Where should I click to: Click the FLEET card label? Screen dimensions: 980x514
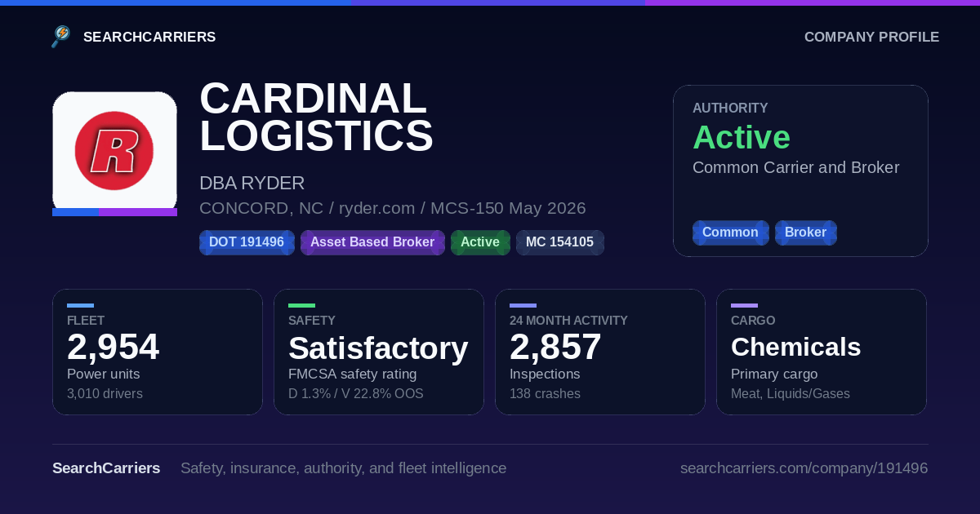[x=86, y=321]
